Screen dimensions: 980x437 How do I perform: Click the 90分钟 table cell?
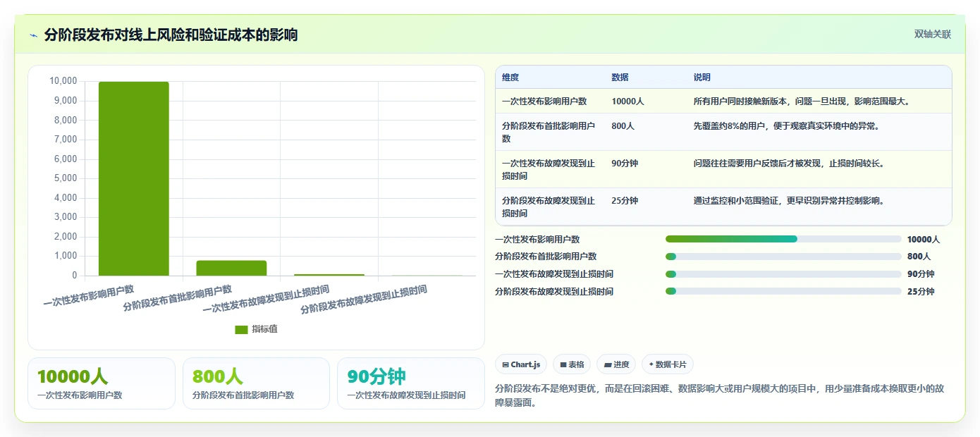625,164
